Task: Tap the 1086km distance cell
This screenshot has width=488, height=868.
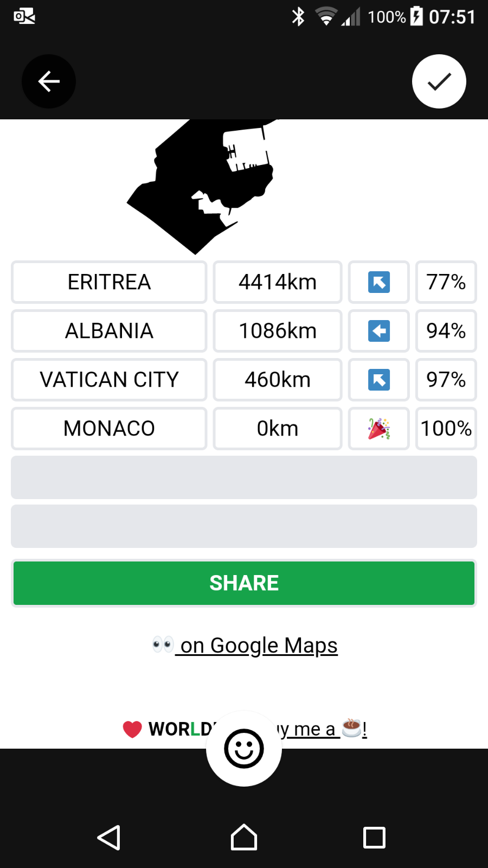Action: (x=278, y=331)
